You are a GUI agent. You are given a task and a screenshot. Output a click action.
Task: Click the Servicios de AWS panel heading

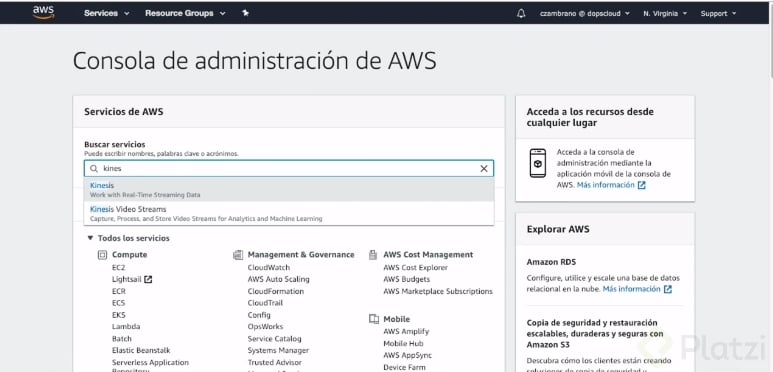coord(124,112)
